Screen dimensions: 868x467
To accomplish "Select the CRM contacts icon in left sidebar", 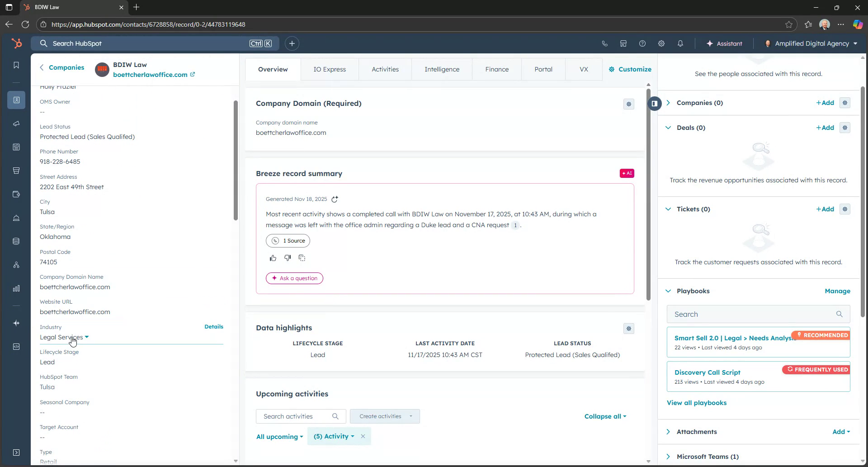I will tap(16, 100).
